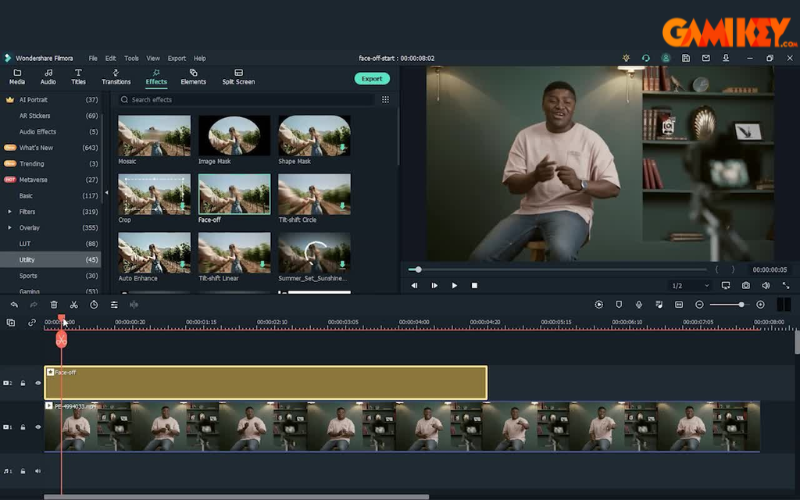
Task: Click the Search effects field
Action: click(246, 99)
